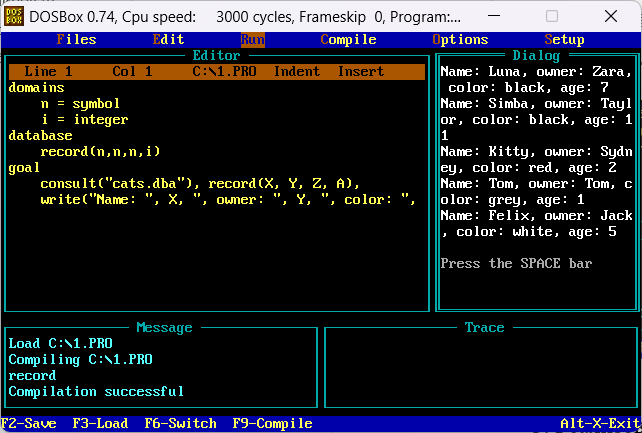The height and width of the screenshot is (433, 642).
Task: Click the Trace panel title
Action: pos(484,327)
